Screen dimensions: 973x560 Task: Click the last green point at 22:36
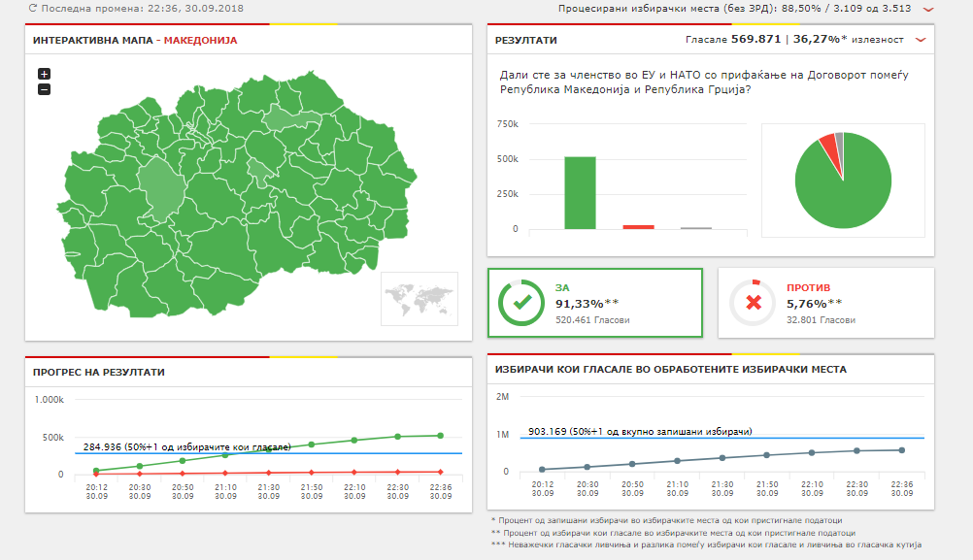pos(441,436)
